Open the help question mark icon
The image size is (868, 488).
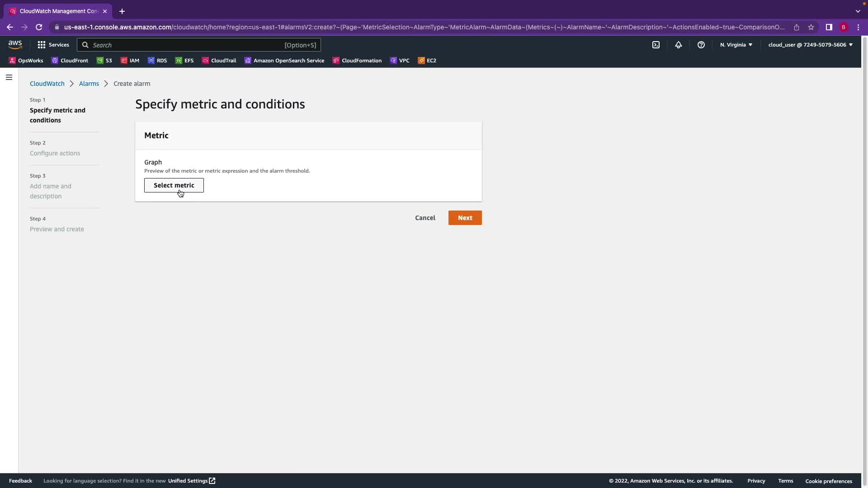point(701,45)
